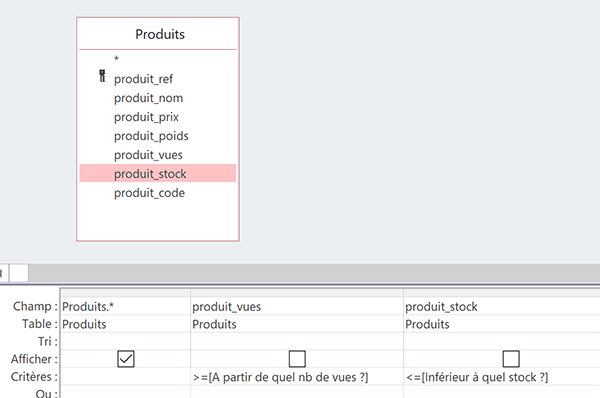Edit the criteria for produit_vues column
600x398 pixels.
(x=297, y=377)
